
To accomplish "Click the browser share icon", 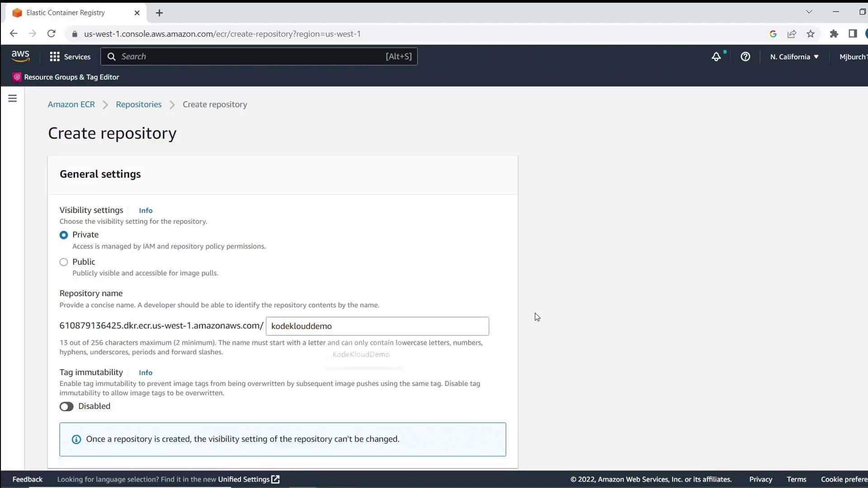I will pos(792,34).
